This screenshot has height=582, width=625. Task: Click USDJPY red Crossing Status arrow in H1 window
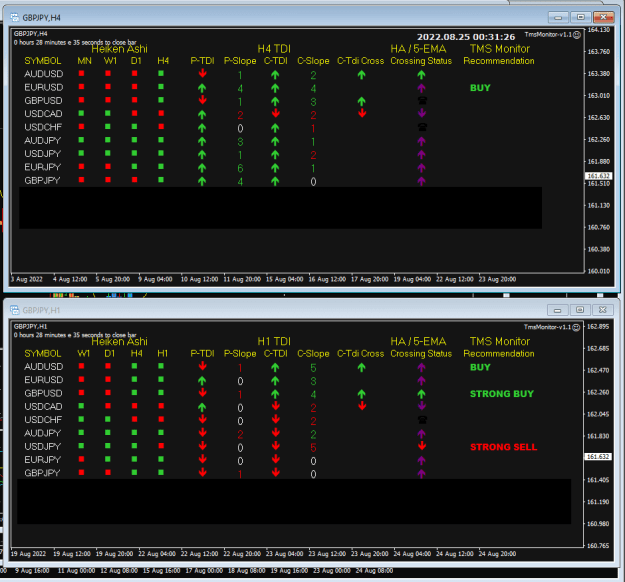[x=422, y=446]
